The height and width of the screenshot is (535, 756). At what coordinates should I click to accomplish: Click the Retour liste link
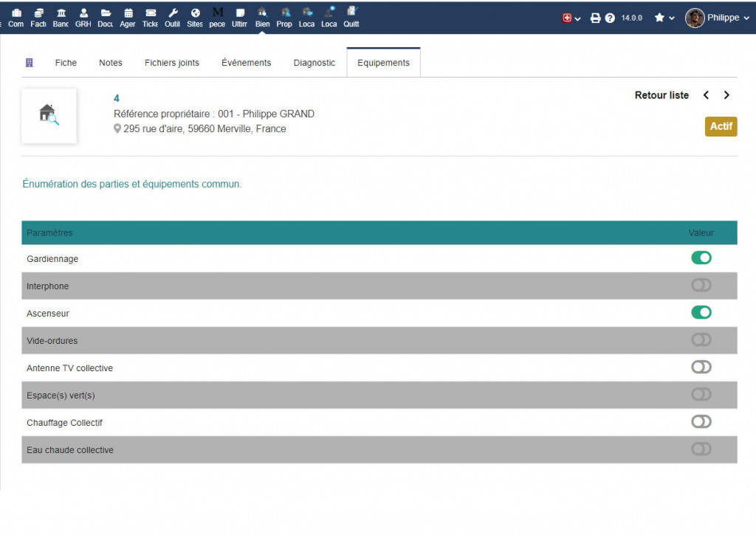point(661,95)
